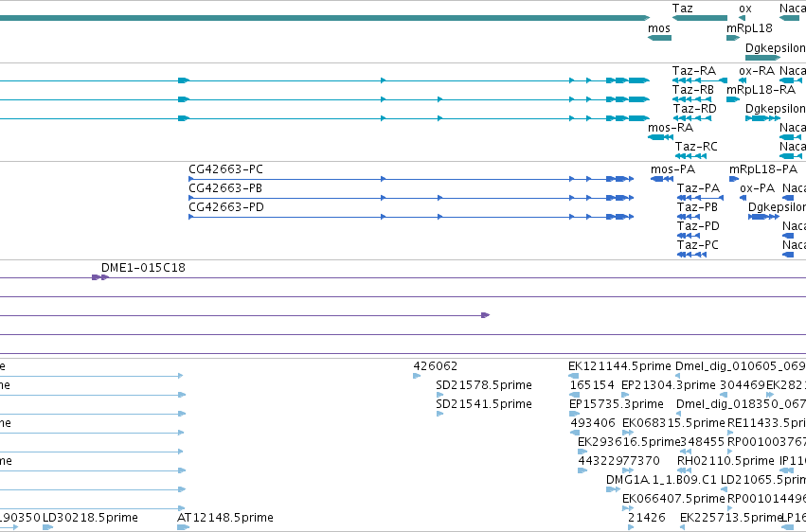Select protein CG42663-PD
Image resolution: width=806 pixels, height=532 pixels.
coord(226,207)
